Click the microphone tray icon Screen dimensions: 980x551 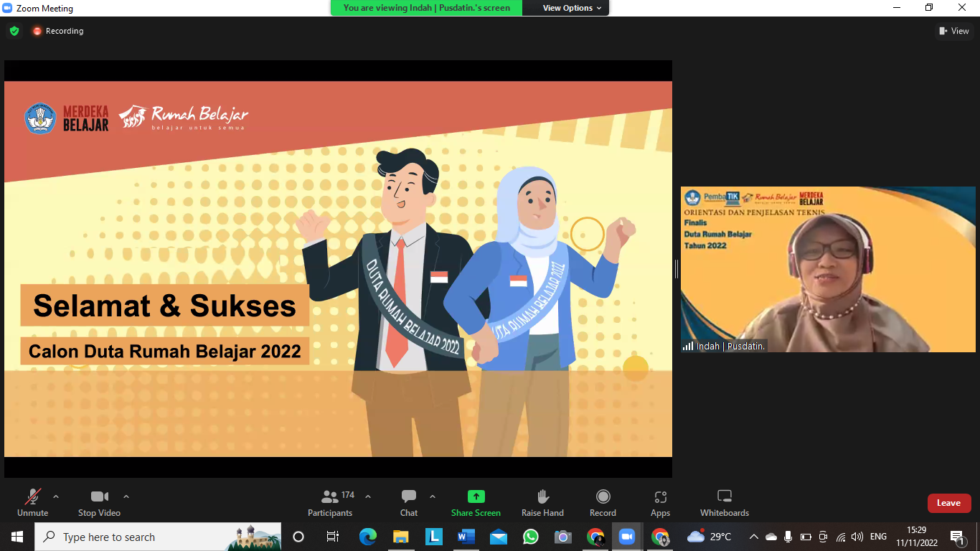[x=788, y=537]
